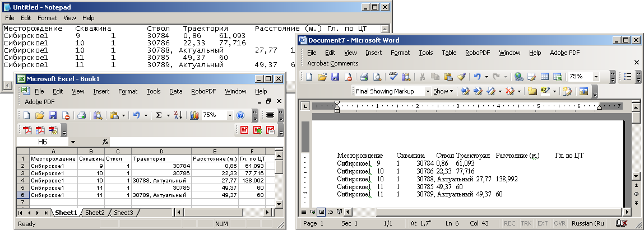This screenshot has height=230, width=644.
Task: Toggle Center alignment in Excel toolbar
Action: point(270,115)
